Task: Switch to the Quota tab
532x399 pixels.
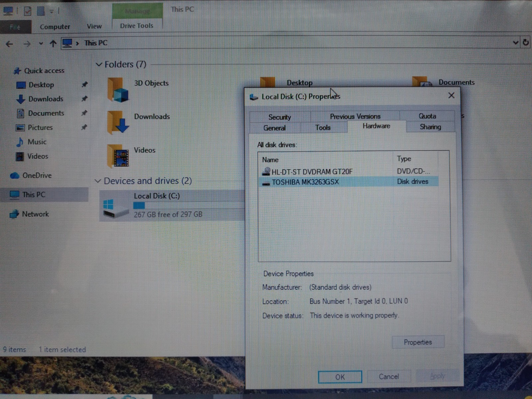Action: (x=427, y=116)
